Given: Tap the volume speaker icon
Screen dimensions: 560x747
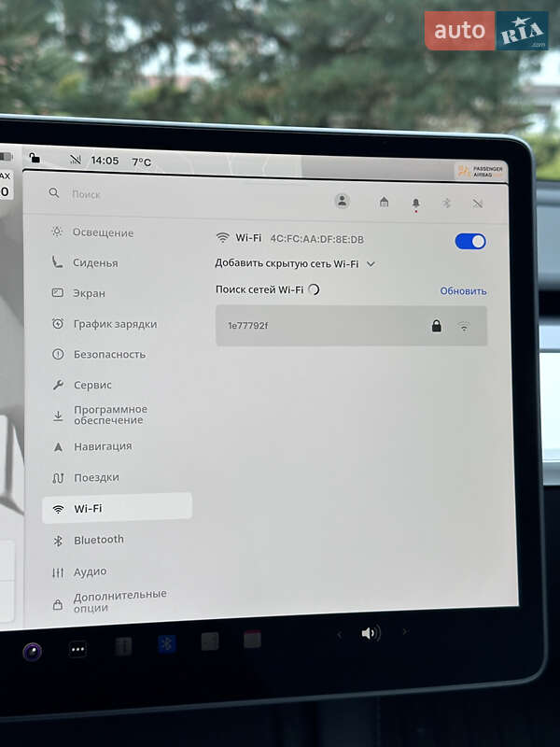Looking at the screenshot, I should click(x=371, y=633).
